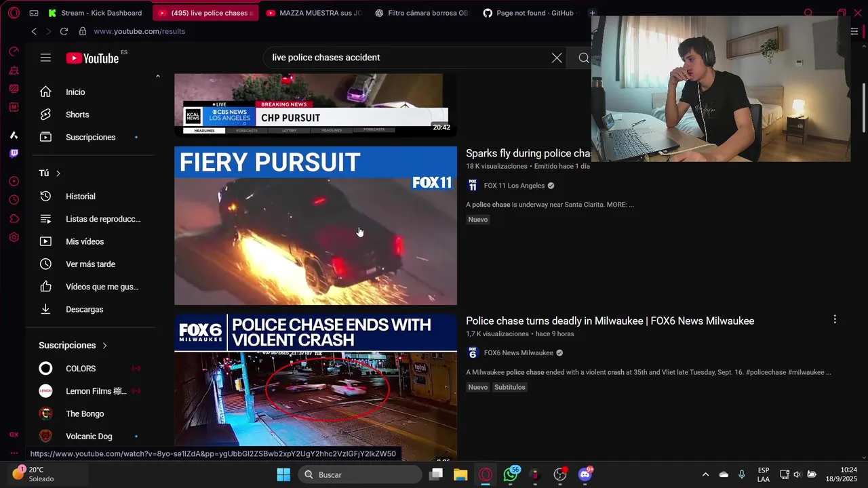
Task: Open Opera sidebar settings gear
Action: pyautogui.click(x=14, y=238)
